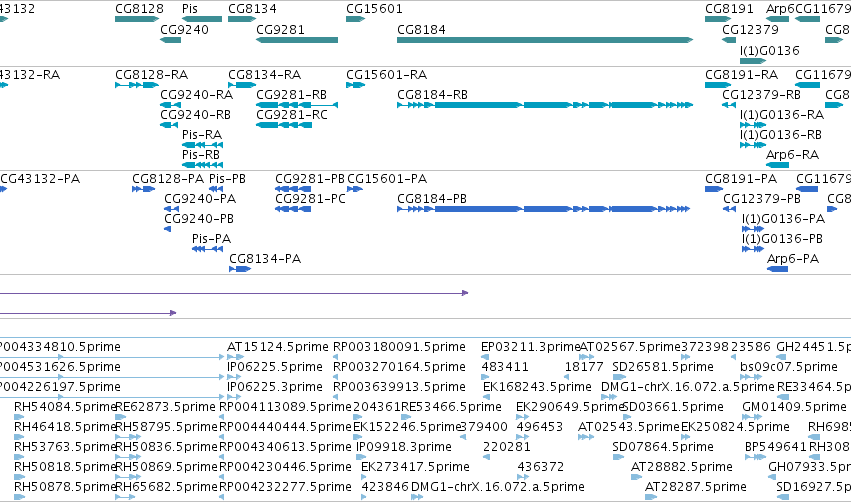Click EST GM01409.5prime
Viewport: 851px width, 502px height.
coord(795,407)
